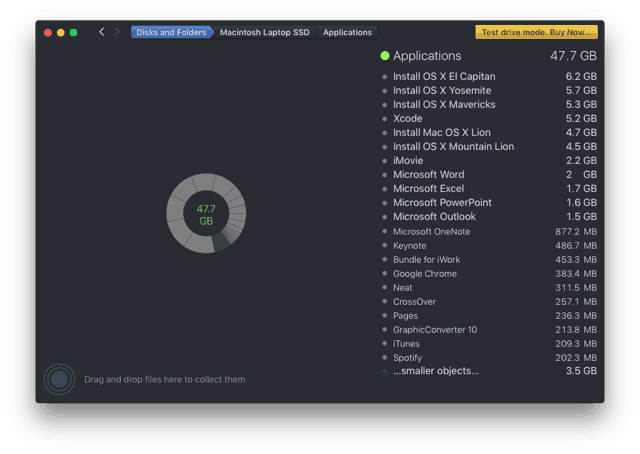
Task: Click the Neat entry
Action: click(489, 287)
